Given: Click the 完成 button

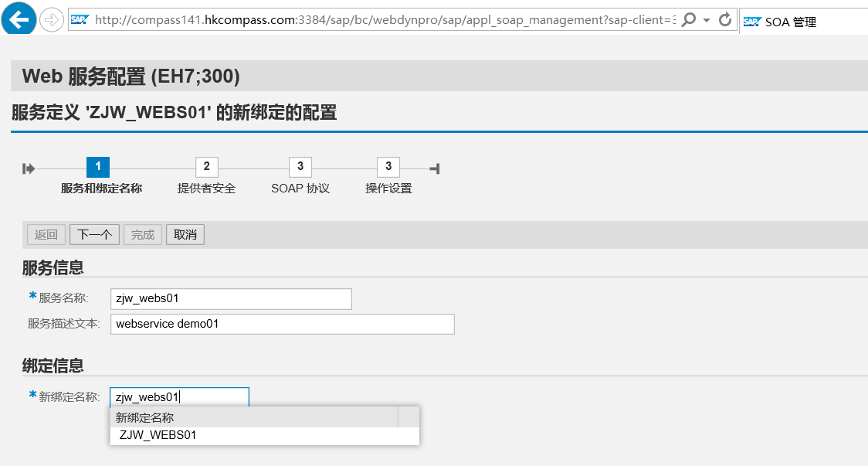Looking at the screenshot, I should tap(143, 234).
